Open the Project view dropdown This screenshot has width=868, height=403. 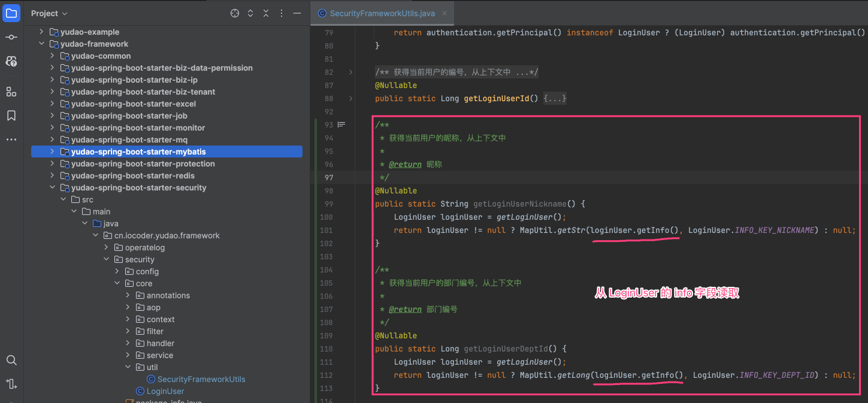(49, 13)
